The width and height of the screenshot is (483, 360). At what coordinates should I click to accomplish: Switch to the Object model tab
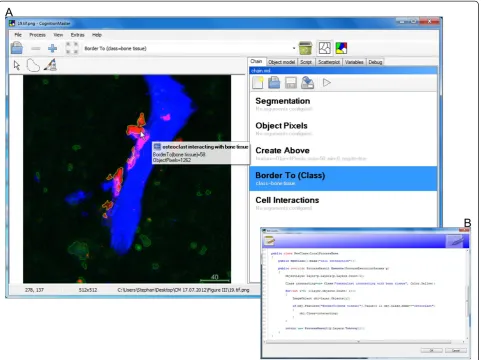pos(282,62)
